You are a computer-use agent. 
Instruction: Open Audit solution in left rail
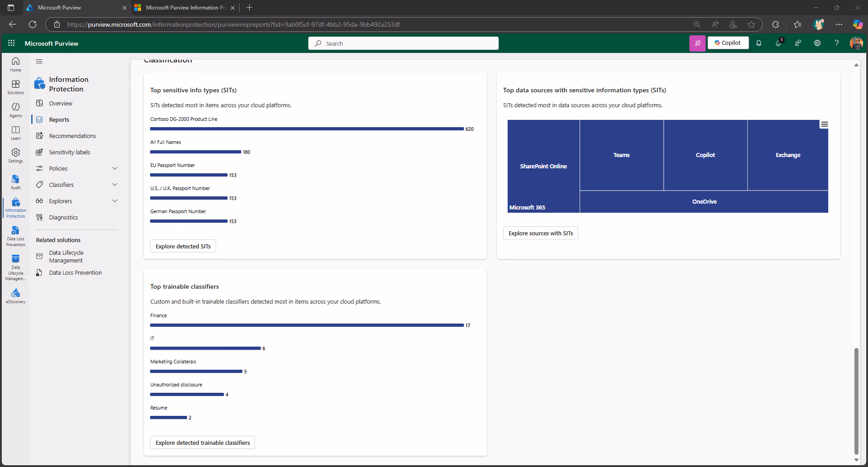pos(16,182)
